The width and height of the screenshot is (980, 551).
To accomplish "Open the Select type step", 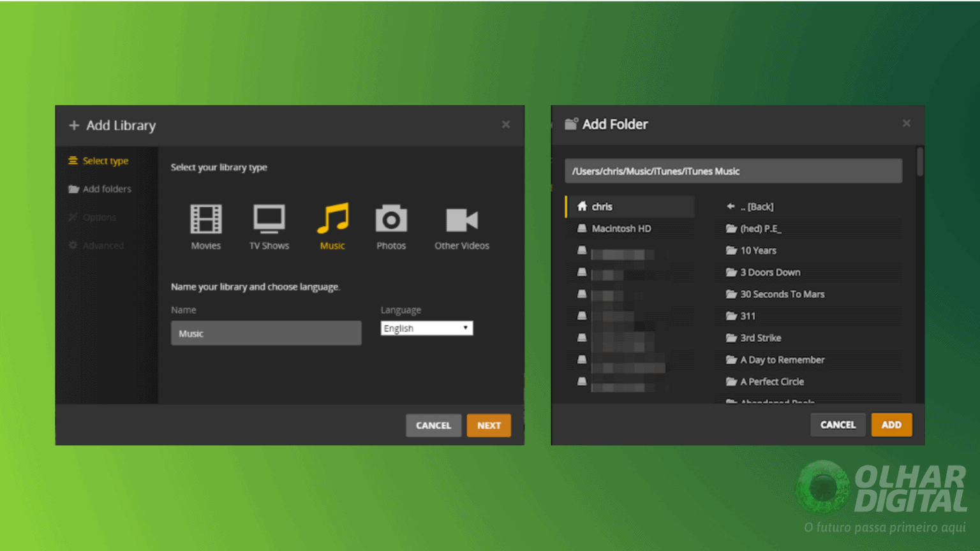I will (99, 161).
